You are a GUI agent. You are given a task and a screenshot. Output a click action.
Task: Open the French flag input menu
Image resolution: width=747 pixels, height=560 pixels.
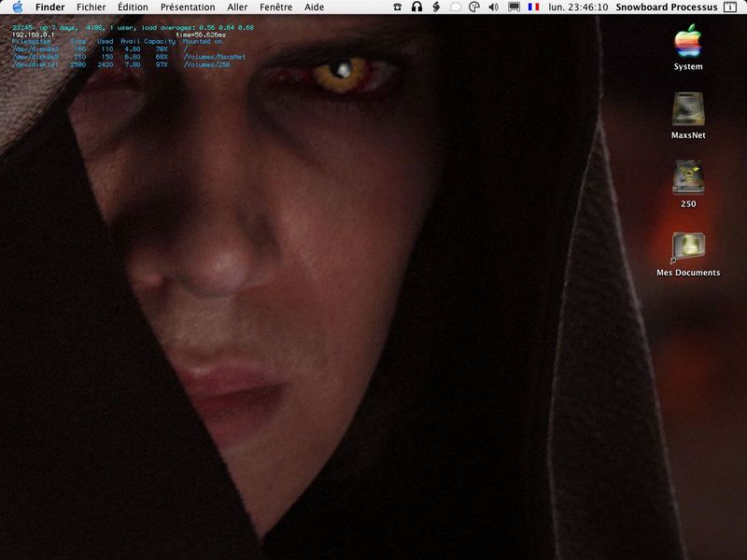(x=533, y=7)
